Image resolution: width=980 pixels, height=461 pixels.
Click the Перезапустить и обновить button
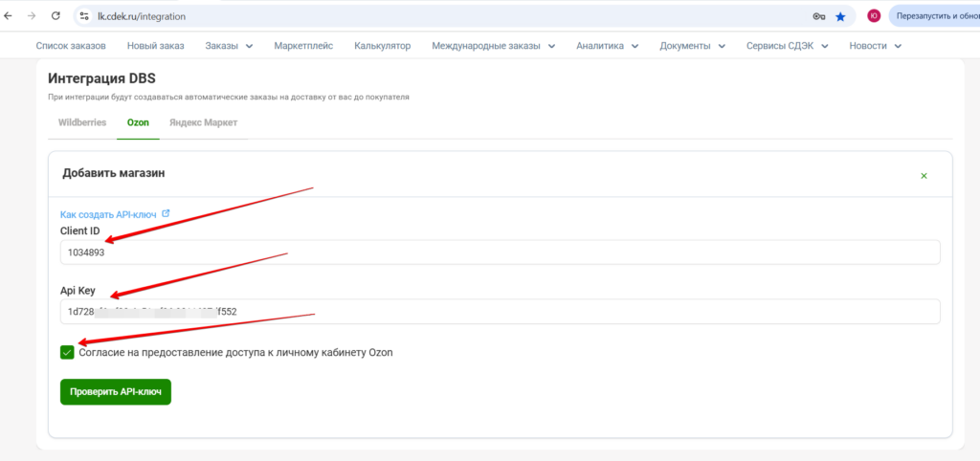tap(934, 16)
